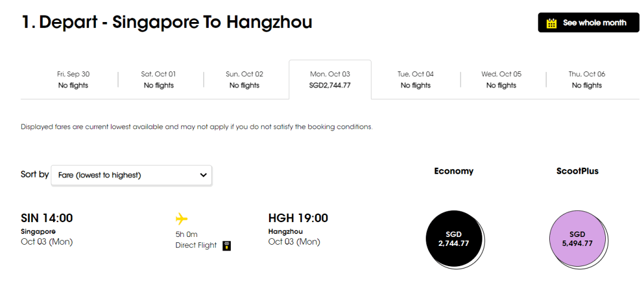This screenshot has width=644, height=281.
Task: Click the ScootPlus column heading
Action: pos(577,171)
